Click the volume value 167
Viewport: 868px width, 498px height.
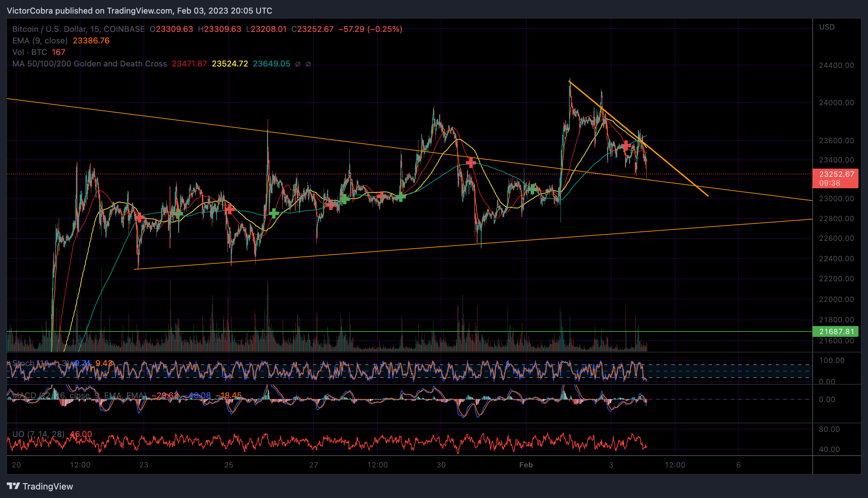tap(58, 52)
